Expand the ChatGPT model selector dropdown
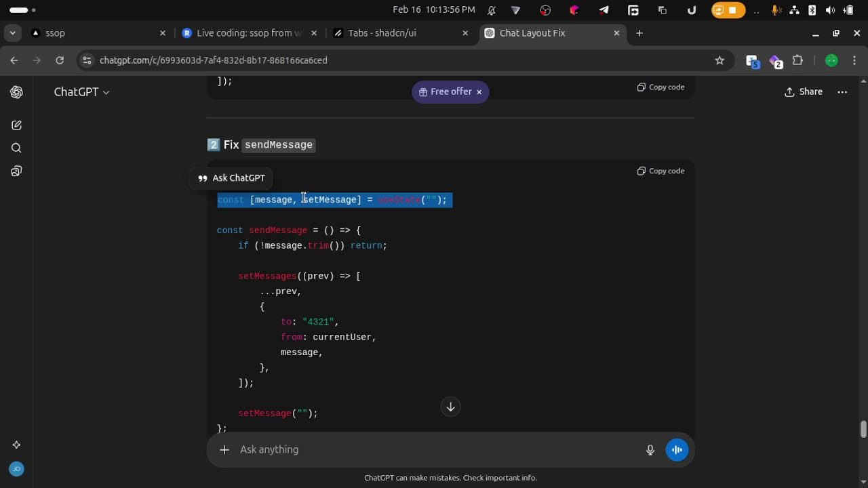This screenshot has width=868, height=488. (x=81, y=92)
